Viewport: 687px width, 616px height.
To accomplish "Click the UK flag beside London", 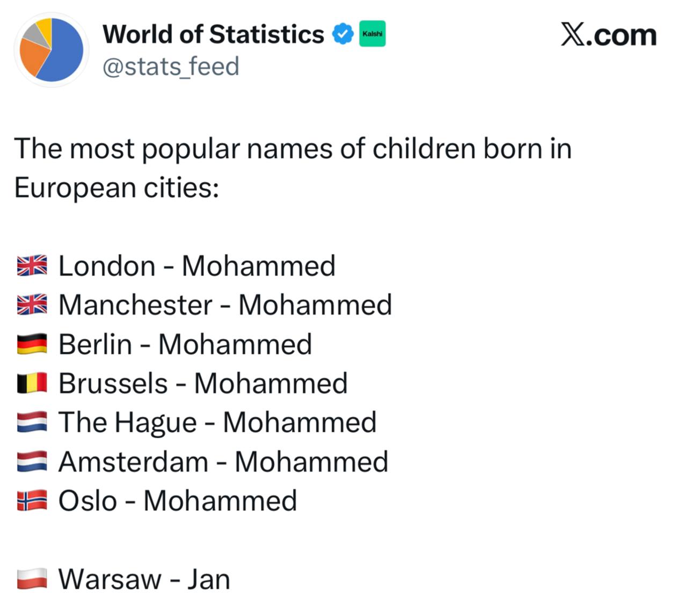I will 32,266.
